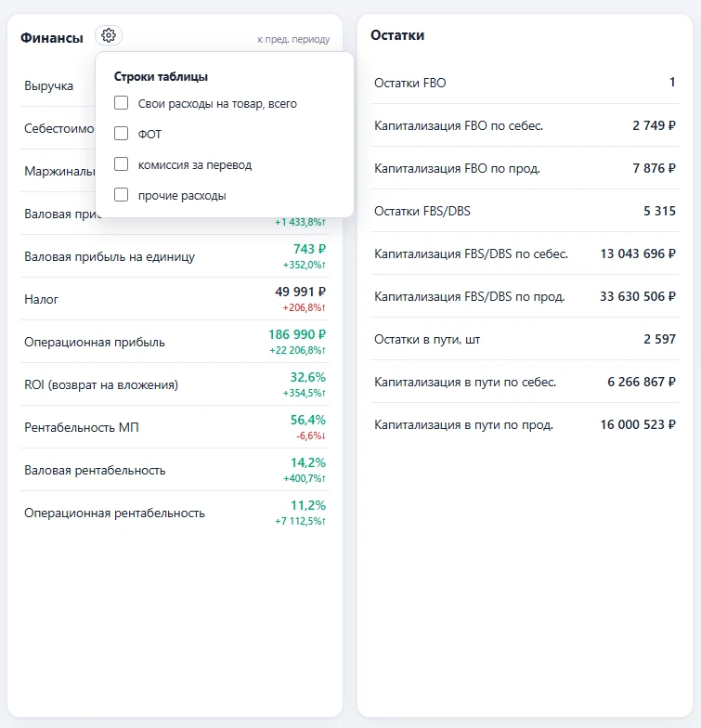The height and width of the screenshot is (728, 701).
Task: Click the 'к пред. периоду' label
Action: point(293,39)
